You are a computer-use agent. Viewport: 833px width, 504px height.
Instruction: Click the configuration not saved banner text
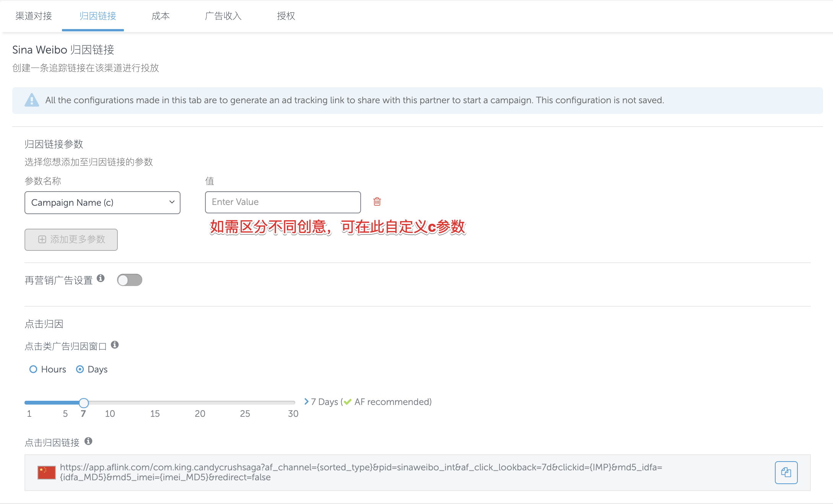[x=355, y=100]
